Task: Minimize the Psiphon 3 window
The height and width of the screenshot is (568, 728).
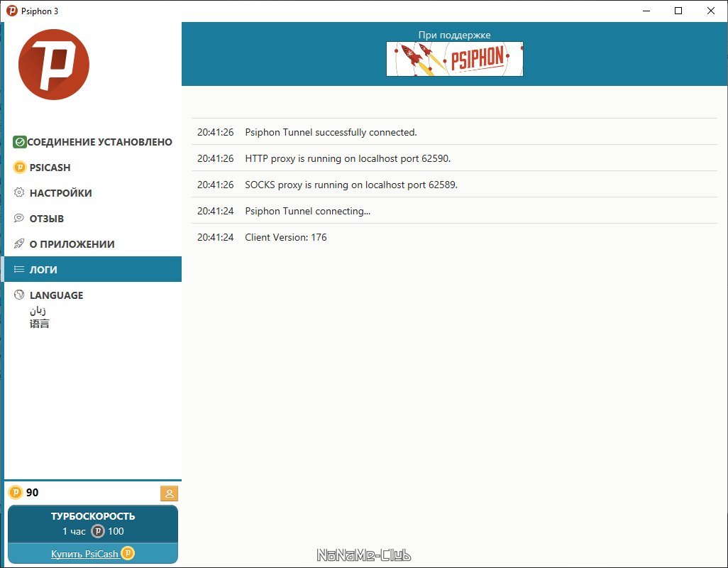Action: pos(646,11)
